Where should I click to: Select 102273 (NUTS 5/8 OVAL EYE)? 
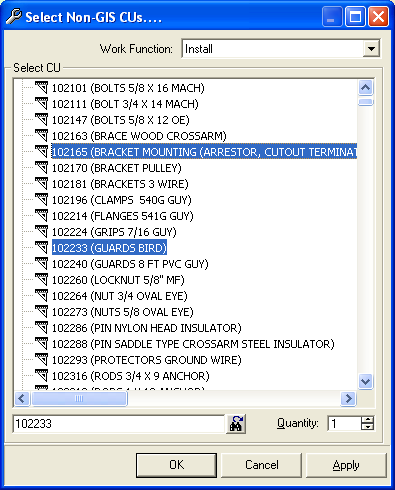(x=123, y=312)
